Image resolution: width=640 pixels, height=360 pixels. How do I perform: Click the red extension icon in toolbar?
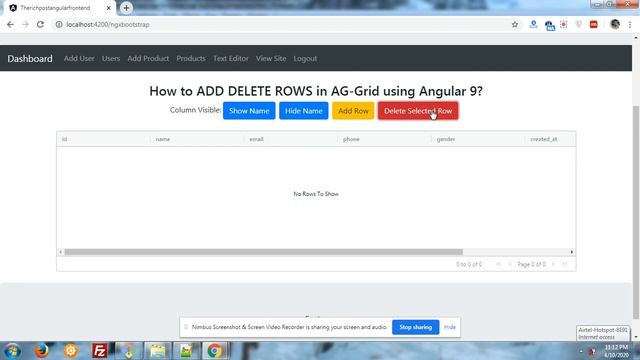pyautogui.click(x=593, y=24)
